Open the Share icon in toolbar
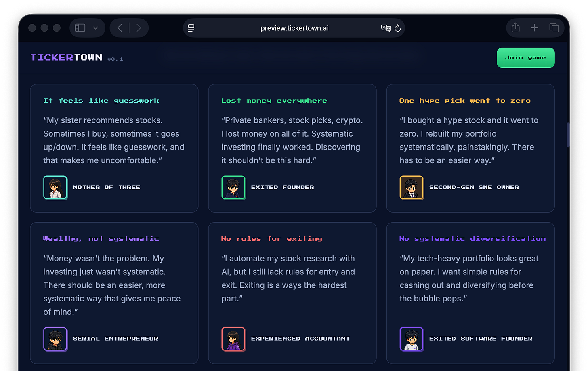The width and height of the screenshot is (588, 371). point(516,27)
